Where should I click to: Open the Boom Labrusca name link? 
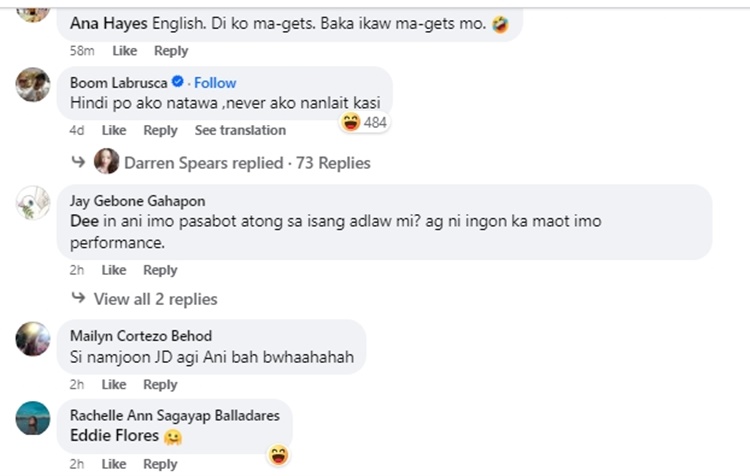[x=119, y=83]
